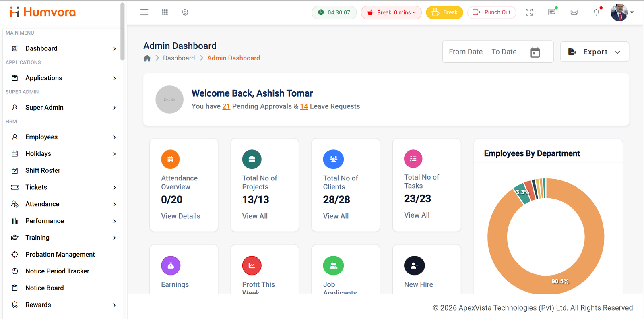The height and width of the screenshot is (319, 644).
Task: Click the 04:30:07 timer badge
Action: tap(334, 12)
